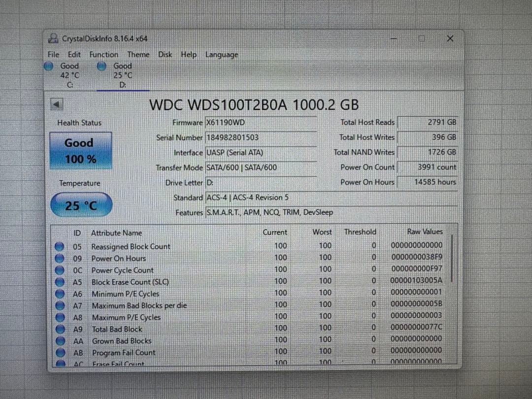Screen dimensions: 532x399
Task: Click the Attribute Name column header
Action: (116, 233)
